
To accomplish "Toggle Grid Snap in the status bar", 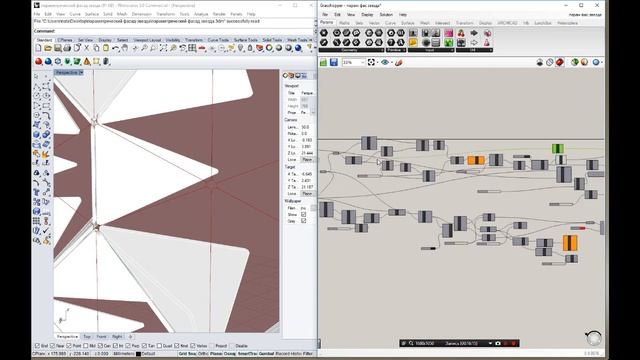I will pyautogui.click(x=188, y=353).
